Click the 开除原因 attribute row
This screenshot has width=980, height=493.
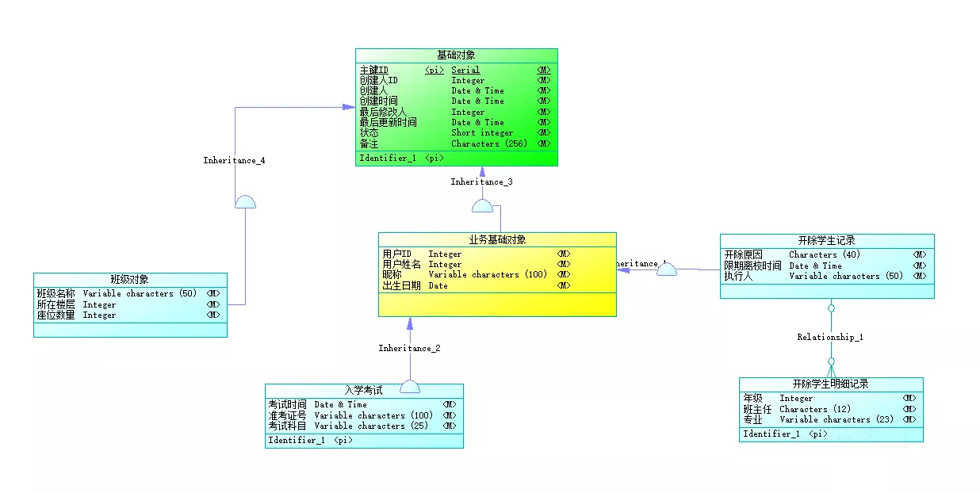pyautogui.click(x=825, y=254)
